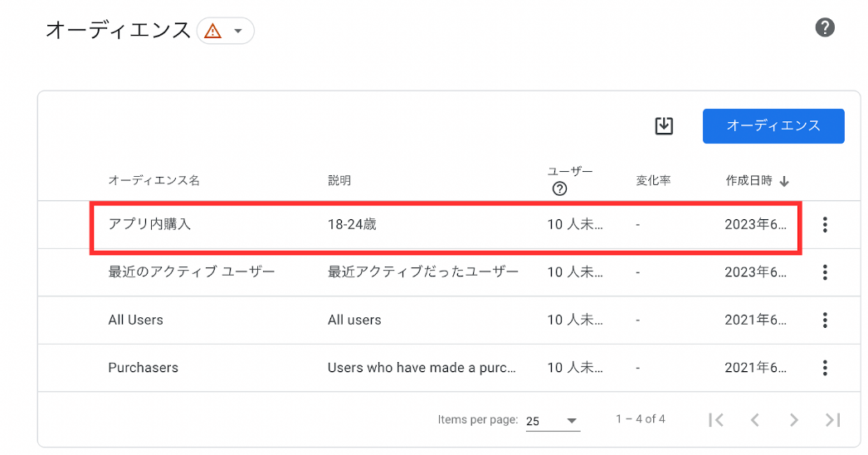Expand the dropdown arrow beside warning icon
The height and width of the screenshot is (455, 868).
(238, 31)
